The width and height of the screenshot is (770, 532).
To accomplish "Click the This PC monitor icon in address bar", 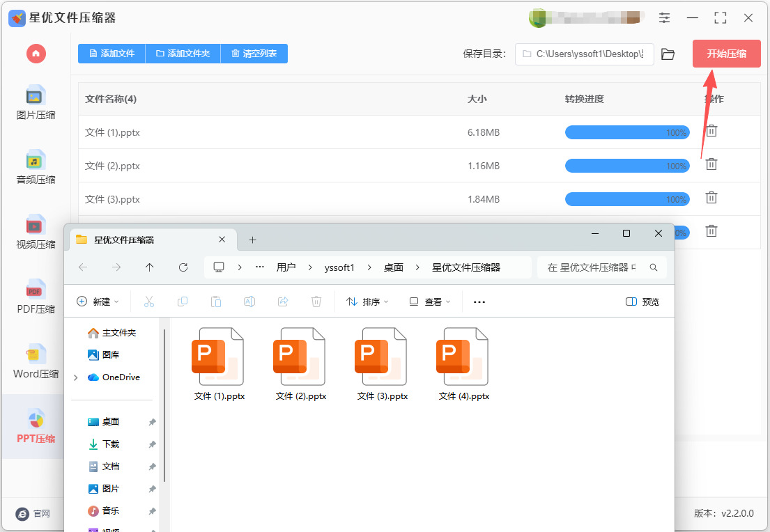I will coord(219,267).
